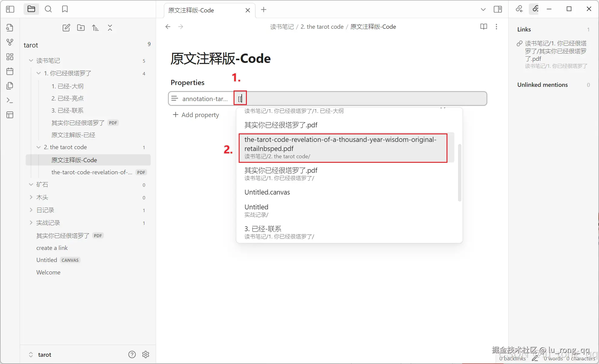Create a new note with the pencil icon

[x=66, y=28]
